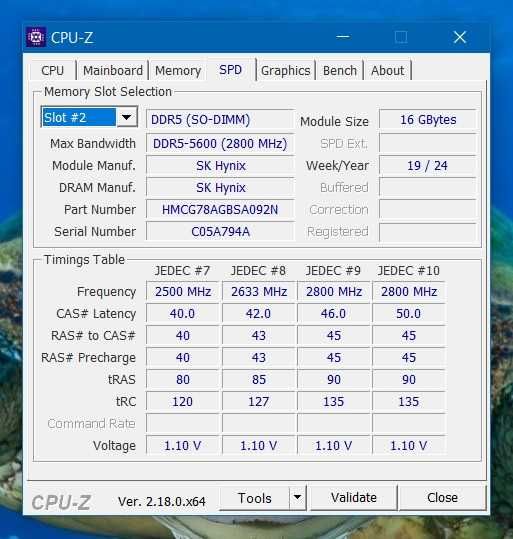513x539 pixels.
Task: Click the JEDEC #10 column header
Action: pos(408,271)
